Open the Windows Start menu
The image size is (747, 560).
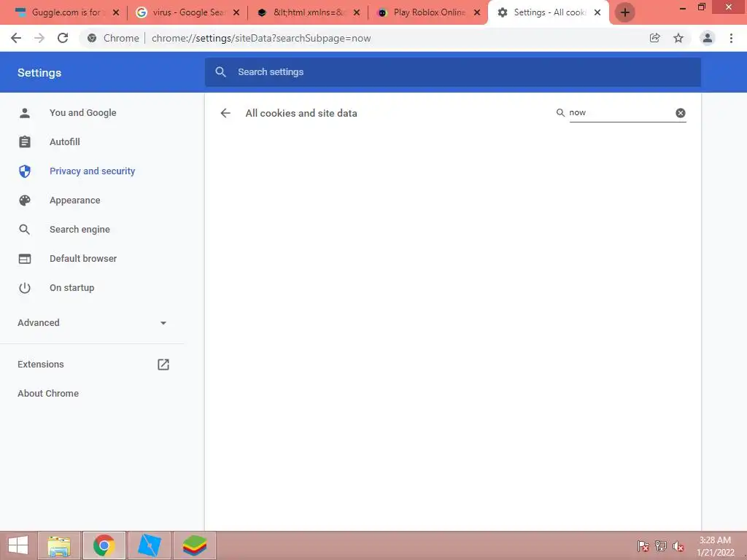click(x=18, y=545)
